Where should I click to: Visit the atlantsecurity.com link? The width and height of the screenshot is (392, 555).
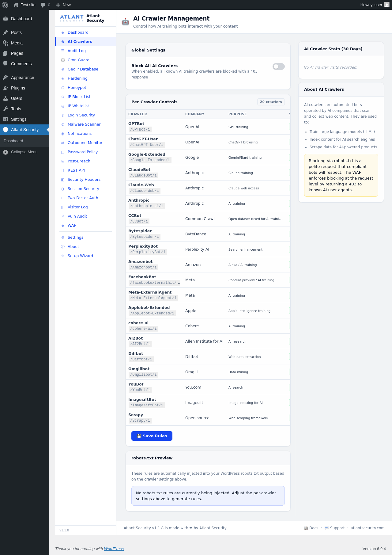[x=367, y=528]
